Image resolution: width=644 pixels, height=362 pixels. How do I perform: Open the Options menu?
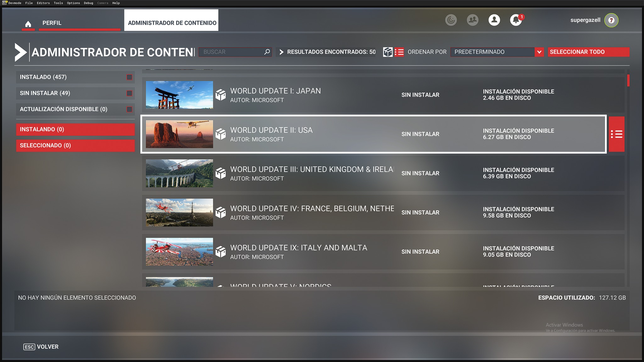[73, 3]
